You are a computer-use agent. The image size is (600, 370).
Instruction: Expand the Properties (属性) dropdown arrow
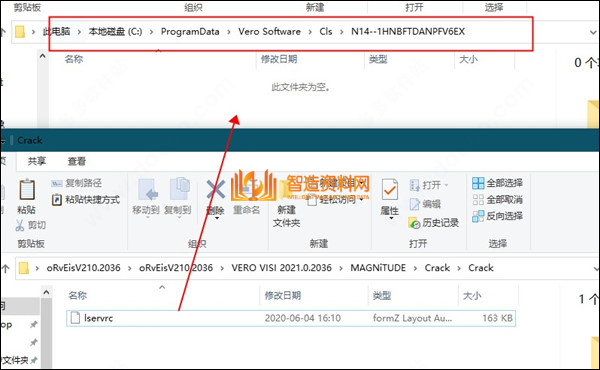coord(391,218)
